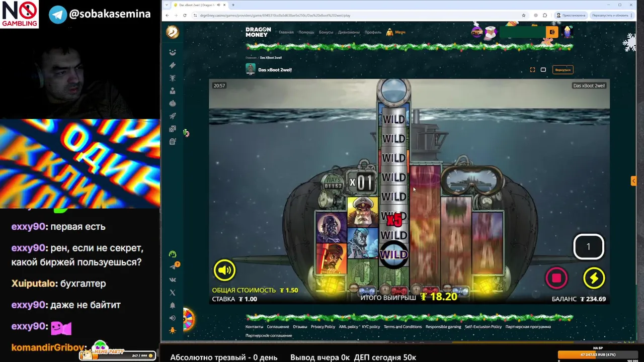Open the rocket sidebar icon

[173, 116]
